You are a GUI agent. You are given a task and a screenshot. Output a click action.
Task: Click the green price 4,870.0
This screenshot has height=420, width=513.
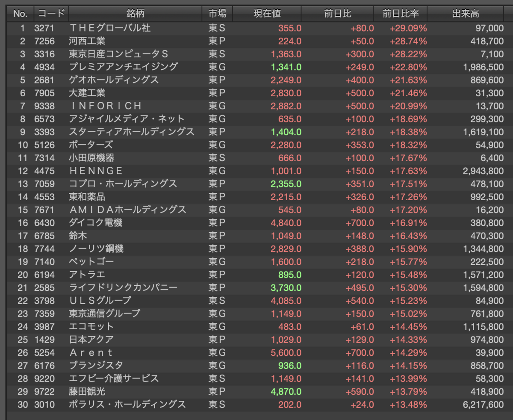tap(286, 392)
